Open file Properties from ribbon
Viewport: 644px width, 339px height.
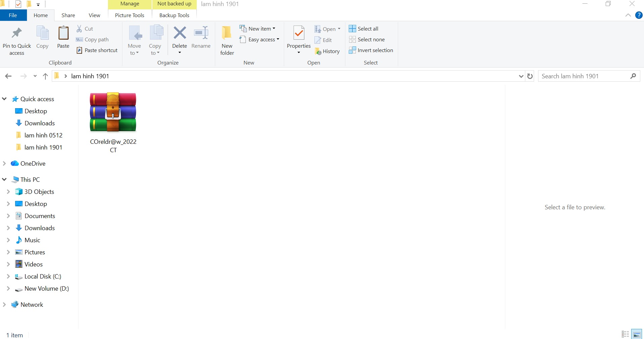[x=299, y=34]
